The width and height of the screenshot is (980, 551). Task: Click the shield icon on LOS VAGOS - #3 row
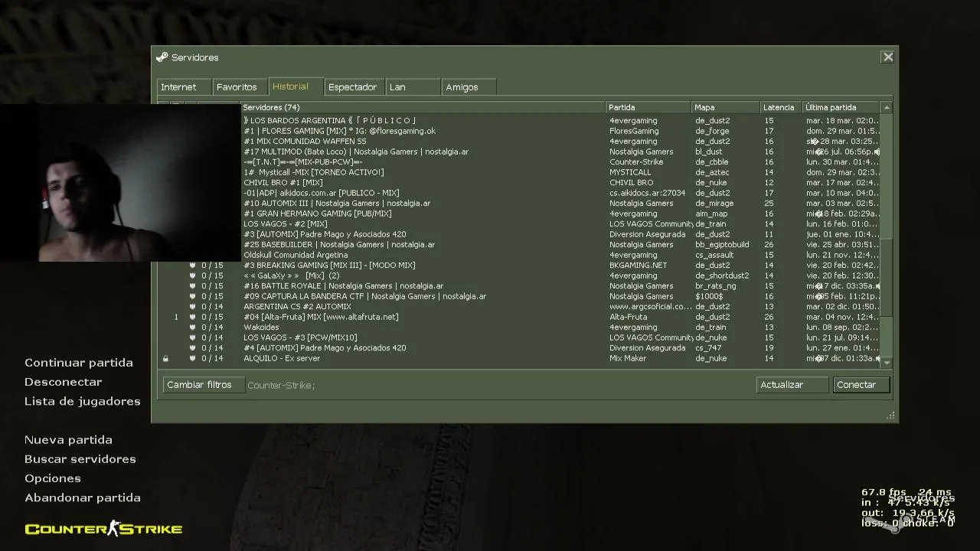[193, 337]
